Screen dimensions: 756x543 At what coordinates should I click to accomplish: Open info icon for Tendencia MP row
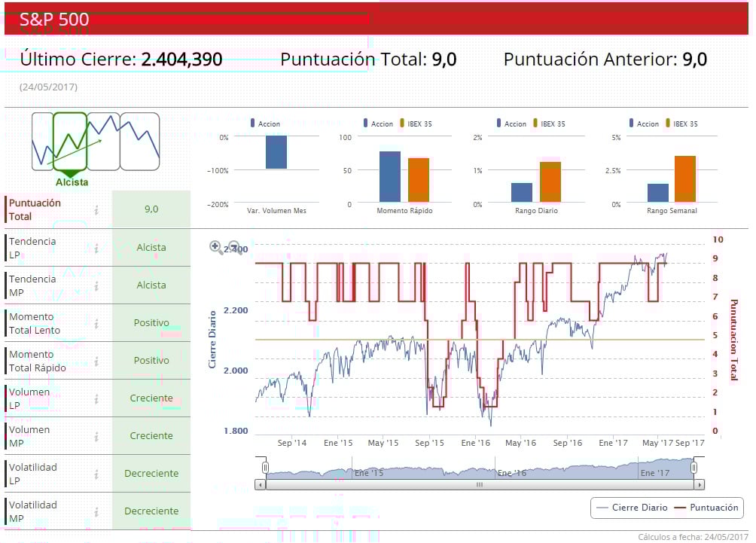pyautogui.click(x=96, y=285)
